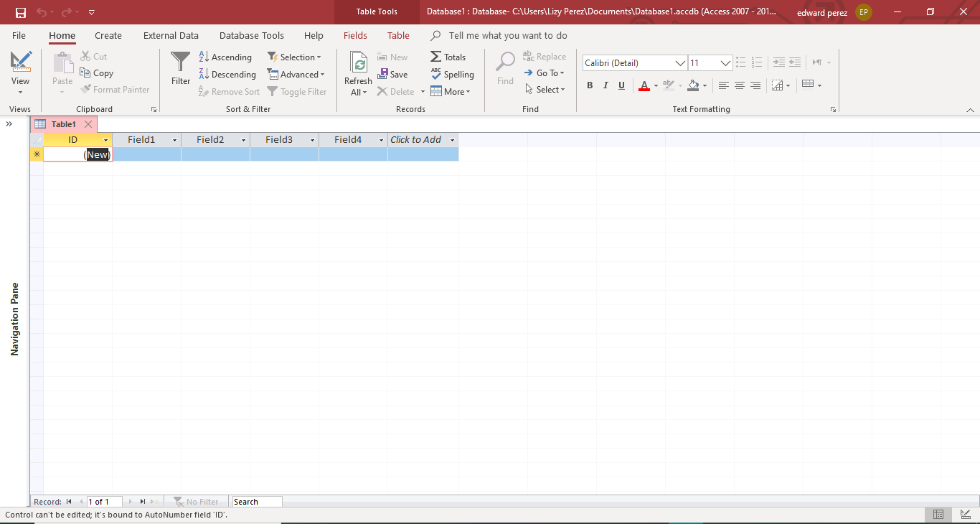980x524 pixels.
Task: Click the record Search box
Action: (x=257, y=502)
